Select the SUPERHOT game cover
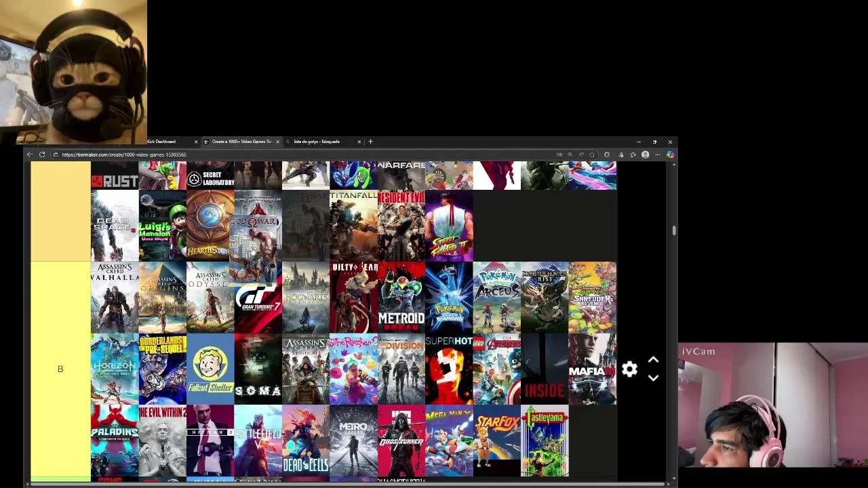 click(x=449, y=369)
